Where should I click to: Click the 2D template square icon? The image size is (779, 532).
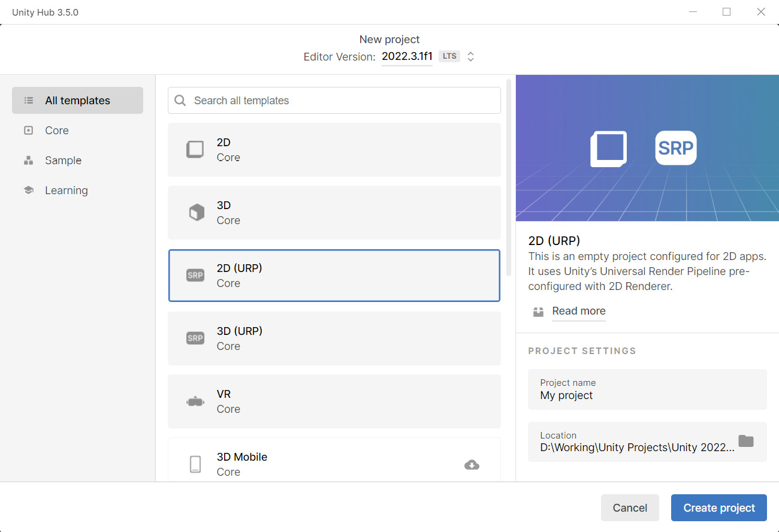pyautogui.click(x=195, y=149)
